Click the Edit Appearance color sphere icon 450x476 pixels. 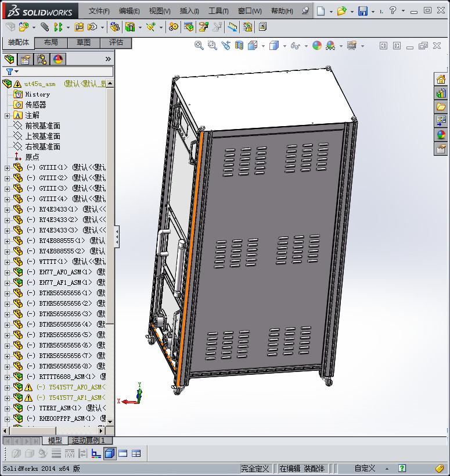(x=317, y=45)
